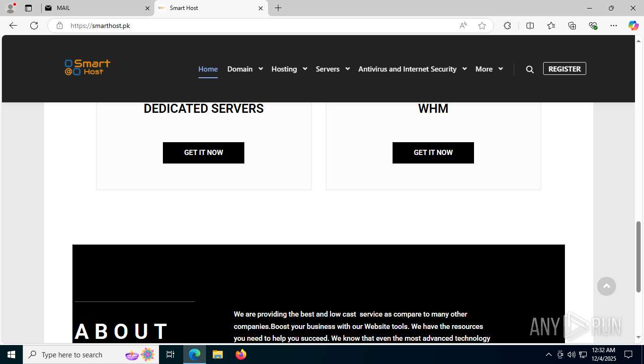Open Firefox from taskbar
Image resolution: width=644 pixels, height=364 pixels.
pyautogui.click(x=241, y=355)
